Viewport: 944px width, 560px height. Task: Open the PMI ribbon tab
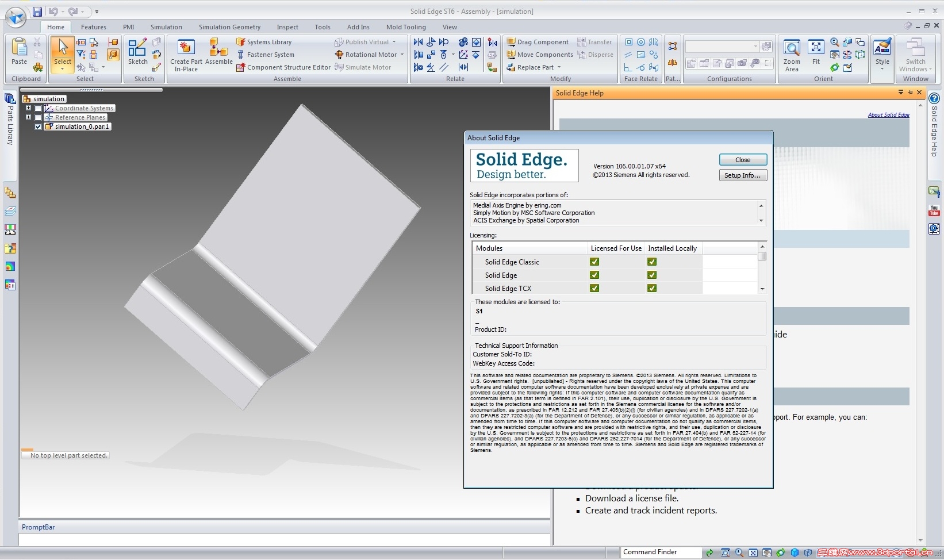point(128,27)
